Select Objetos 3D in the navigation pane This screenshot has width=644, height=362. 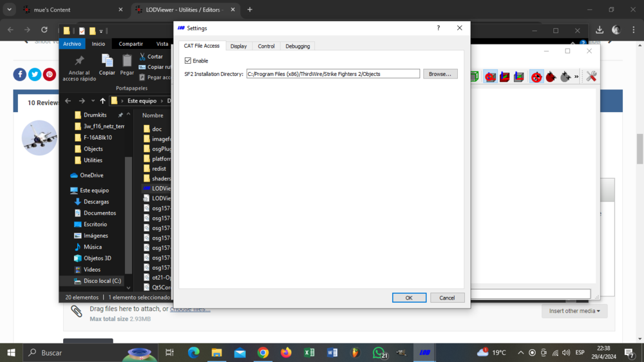tap(97, 258)
